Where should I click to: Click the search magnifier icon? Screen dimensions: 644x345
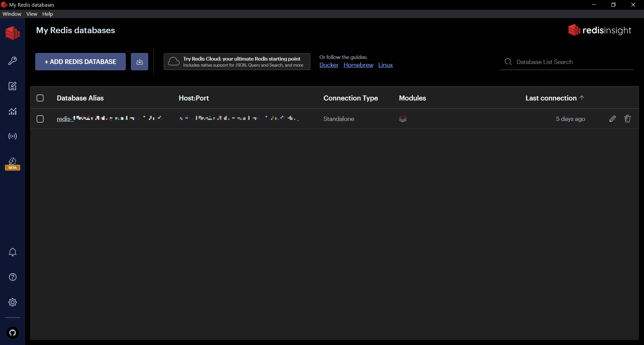click(x=508, y=62)
